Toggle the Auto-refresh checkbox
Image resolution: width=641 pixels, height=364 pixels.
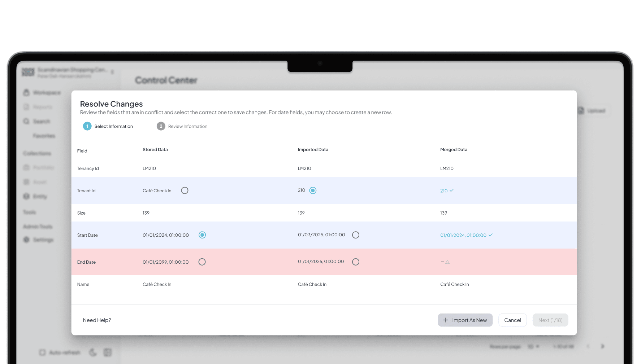(x=42, y=352)
